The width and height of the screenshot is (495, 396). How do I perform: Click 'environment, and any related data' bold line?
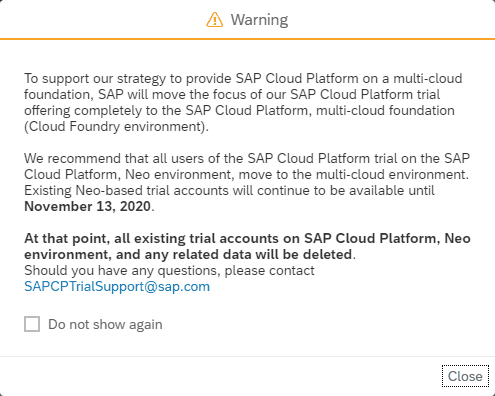(190, 254)
